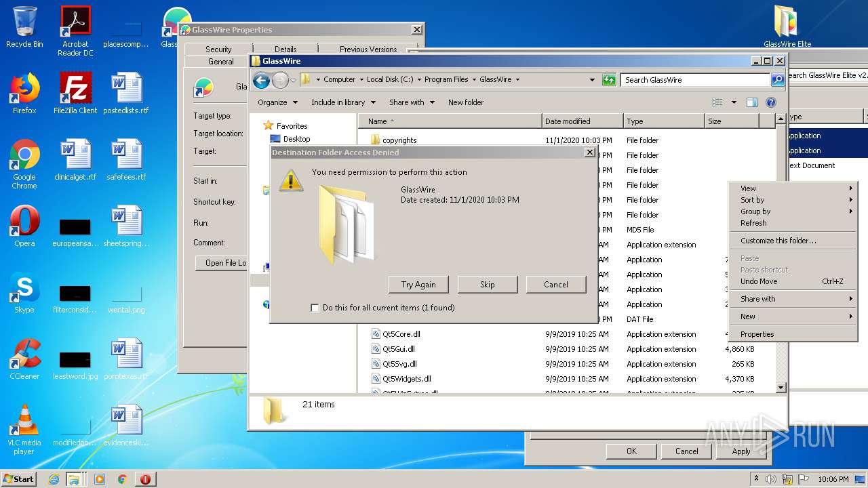Sort by Date modified column header

[x=583, y=121]
